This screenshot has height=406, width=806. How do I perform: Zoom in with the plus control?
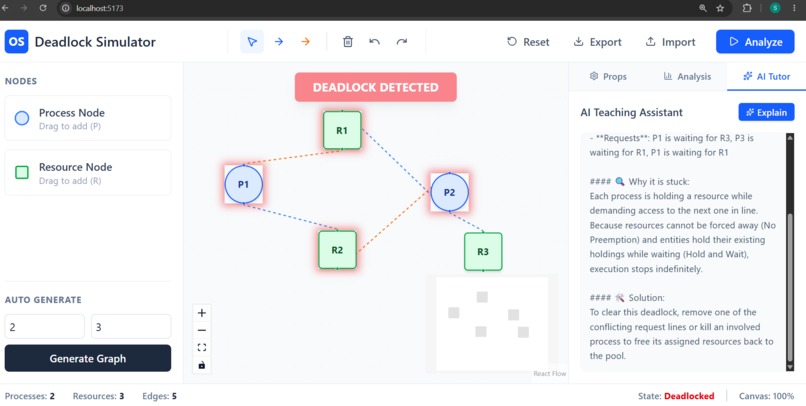(202, 313)
